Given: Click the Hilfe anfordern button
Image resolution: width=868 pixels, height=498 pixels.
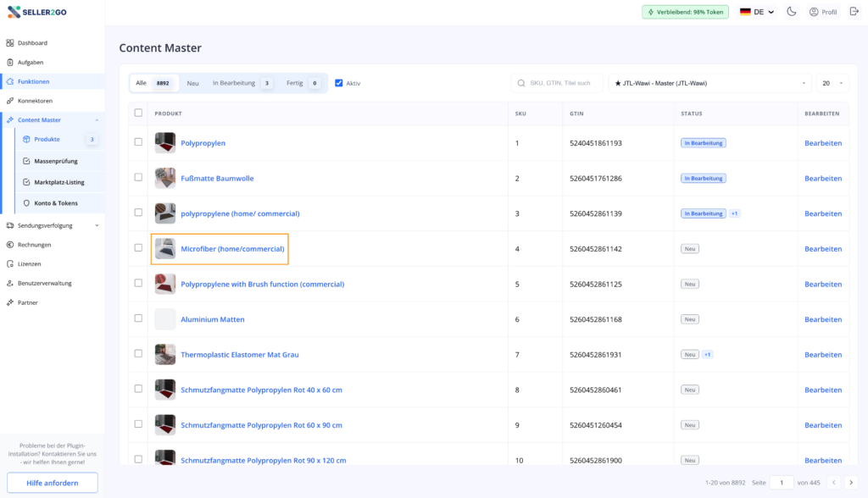Looking at the screenshot, I should (x=53, y=483).
